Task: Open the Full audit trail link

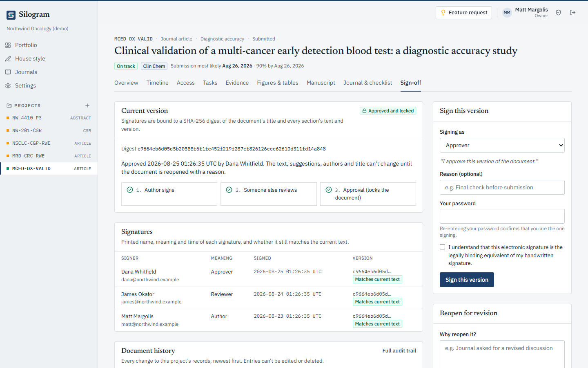Action: pos(399,351)
